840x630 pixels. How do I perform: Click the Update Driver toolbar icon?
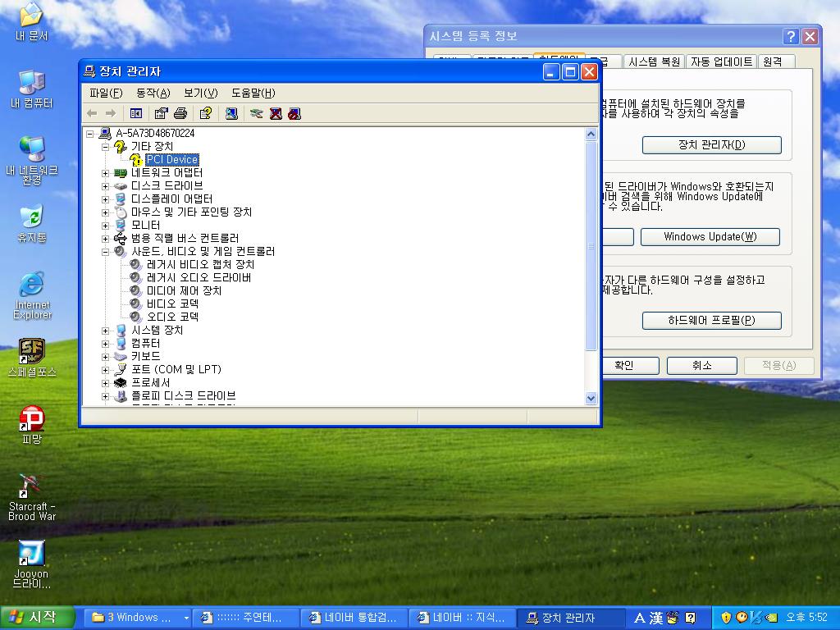pos(257,113)
